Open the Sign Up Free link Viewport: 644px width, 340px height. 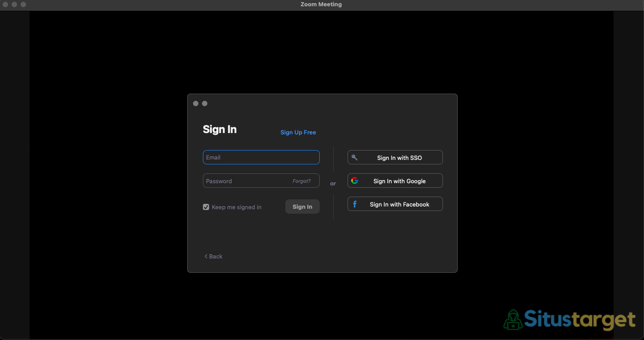click(x=298, y=132)
